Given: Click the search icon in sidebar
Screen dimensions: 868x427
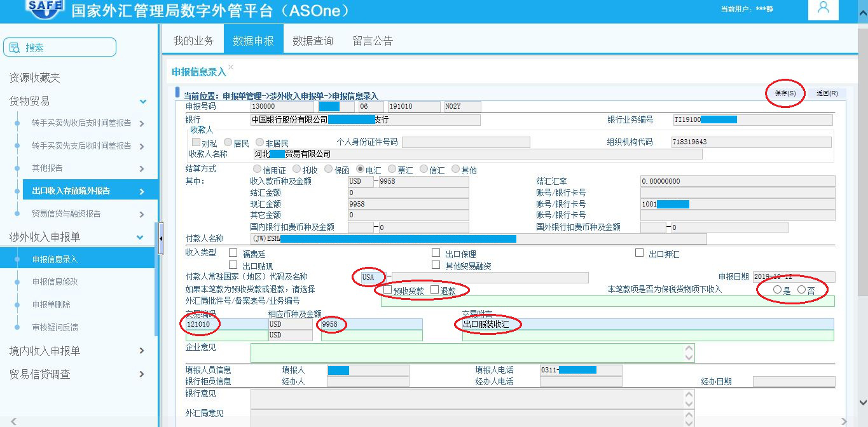Looking at the screenshot, I should coord(15,48).
